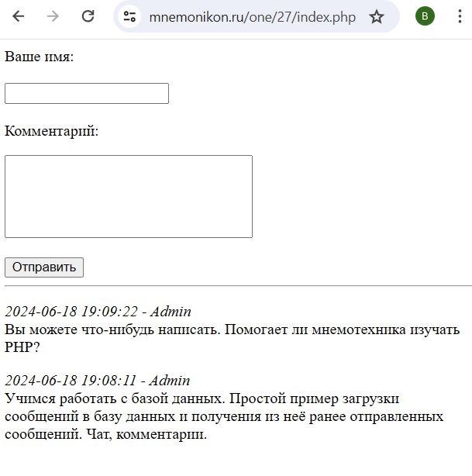Focus the address bar URL mnemonikon.ru
The image size is (472, 476).
[253, 16]
